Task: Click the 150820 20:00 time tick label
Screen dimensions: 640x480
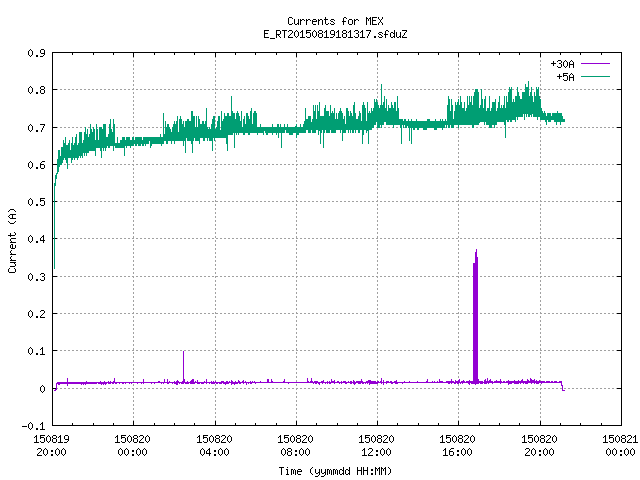Action: pos(540,446)
